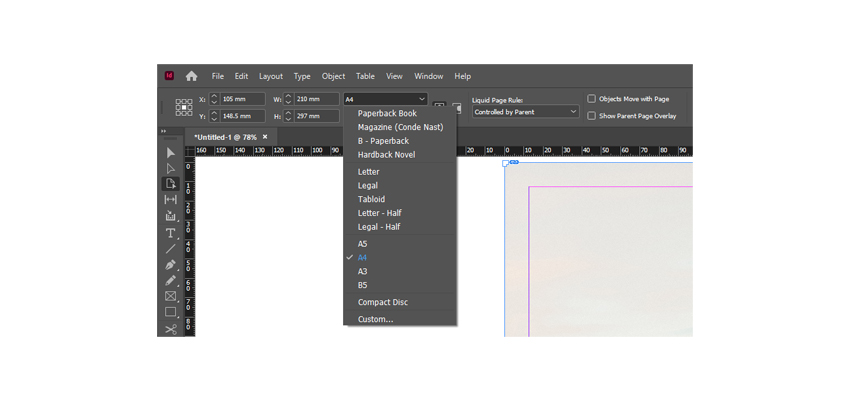
Task: Open the Type menu
Action: click(302, 76)
